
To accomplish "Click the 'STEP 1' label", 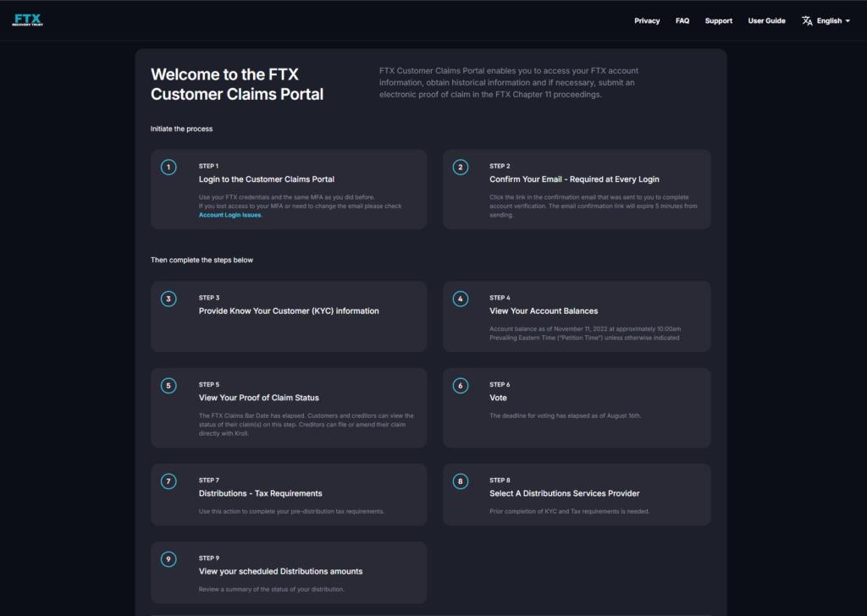I will 208,167.
